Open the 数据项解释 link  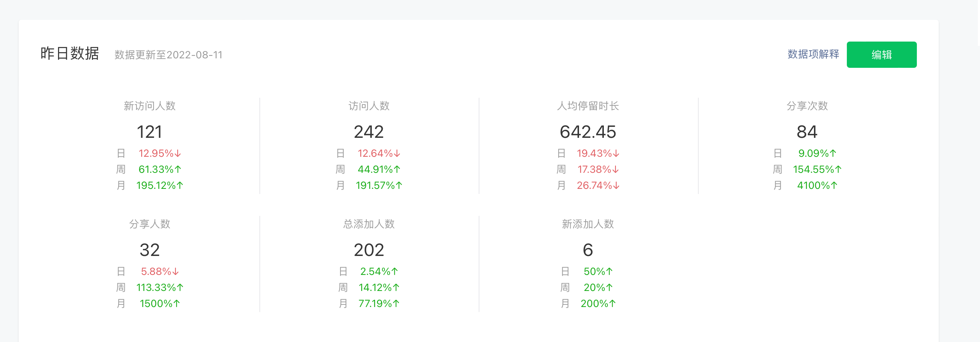[x=813, y=54]
